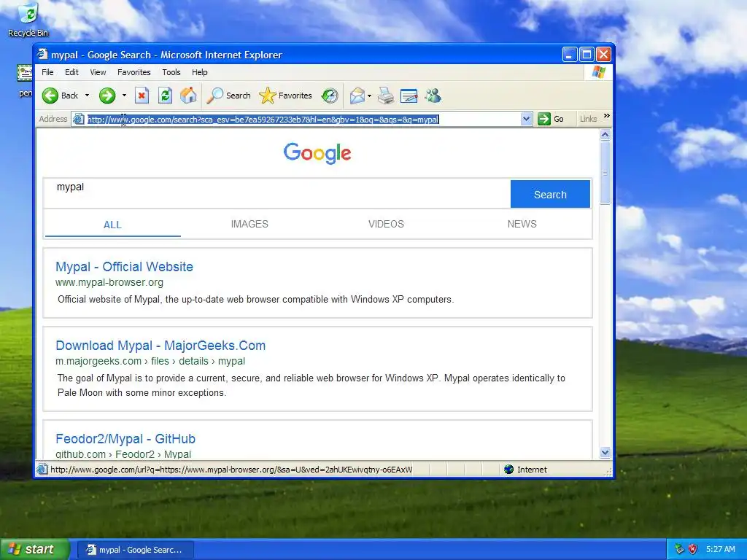Click the Go button beside address bar

point(551,119)
